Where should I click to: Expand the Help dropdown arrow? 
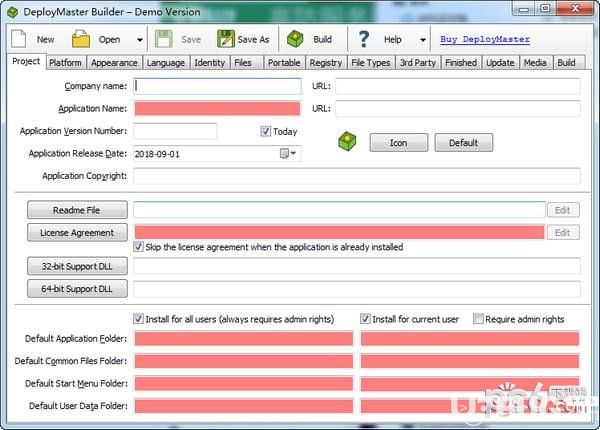(423, 40)
